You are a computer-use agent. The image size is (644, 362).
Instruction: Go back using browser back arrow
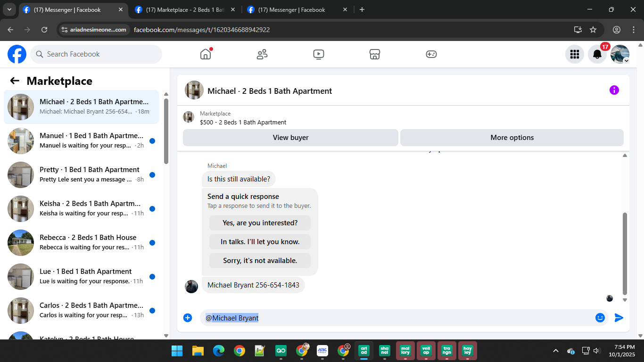point(10,30)
